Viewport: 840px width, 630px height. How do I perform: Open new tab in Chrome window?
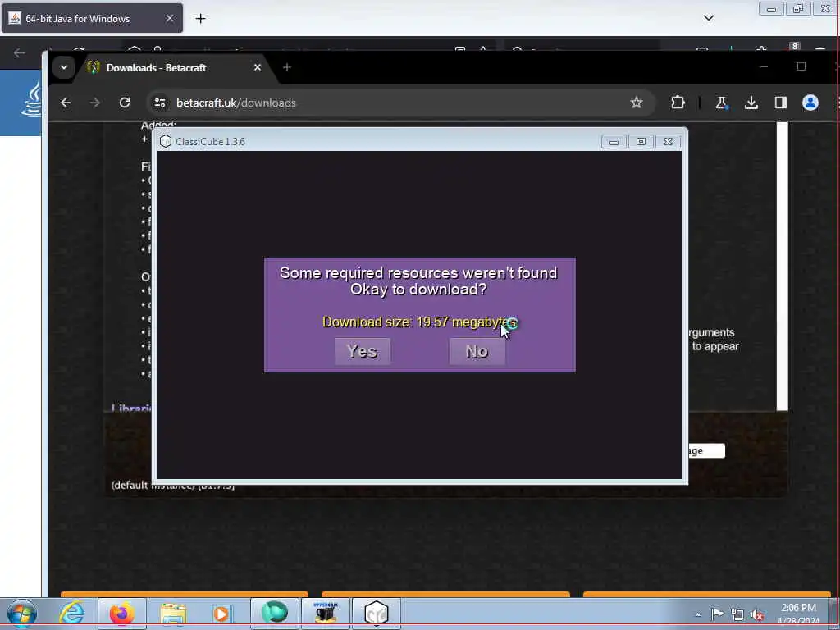[287, 67]
